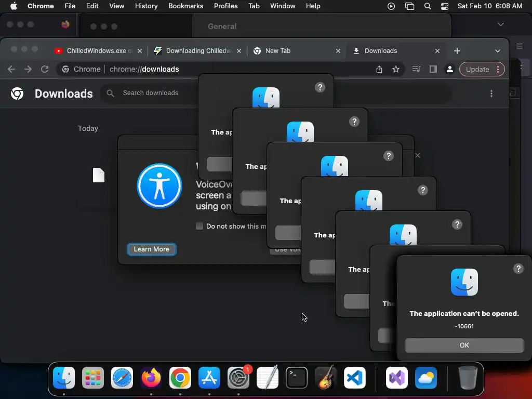The height and width of the screenshot is (399, 532).
Task: Open help on the frontmost error dialog
Action: 518,269
